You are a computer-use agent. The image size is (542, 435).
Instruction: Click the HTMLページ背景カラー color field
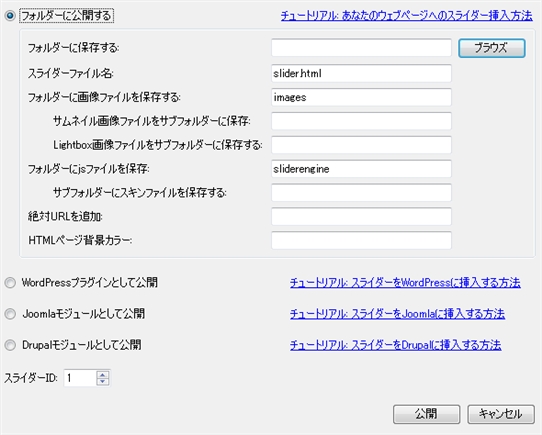pyautogui.click(x=361, y=240)
